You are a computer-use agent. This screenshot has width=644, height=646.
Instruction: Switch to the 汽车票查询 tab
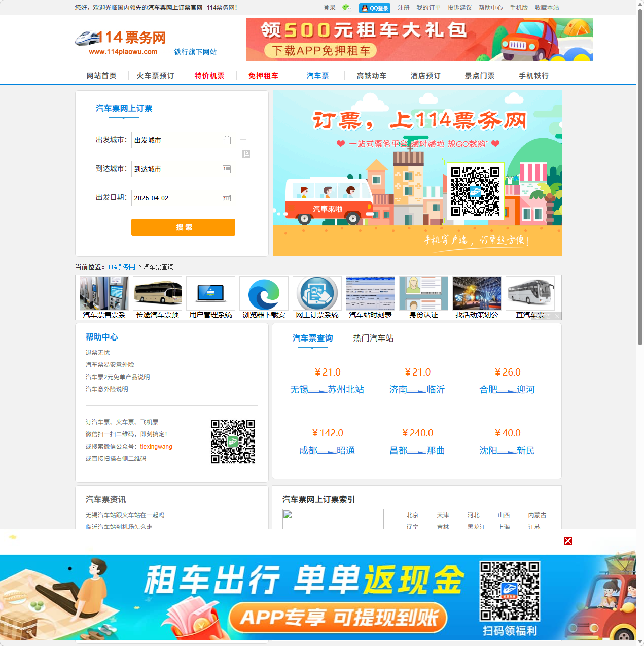[311, 337]
